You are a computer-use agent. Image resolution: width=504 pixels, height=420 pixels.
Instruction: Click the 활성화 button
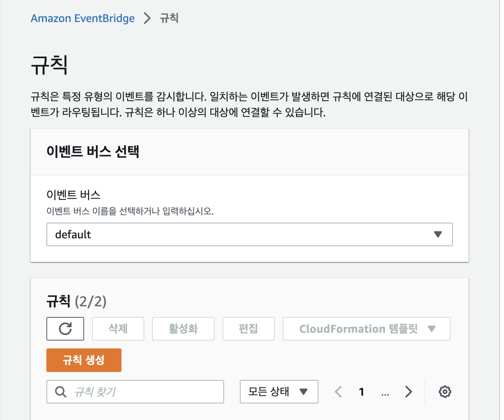tap(183, 329)
